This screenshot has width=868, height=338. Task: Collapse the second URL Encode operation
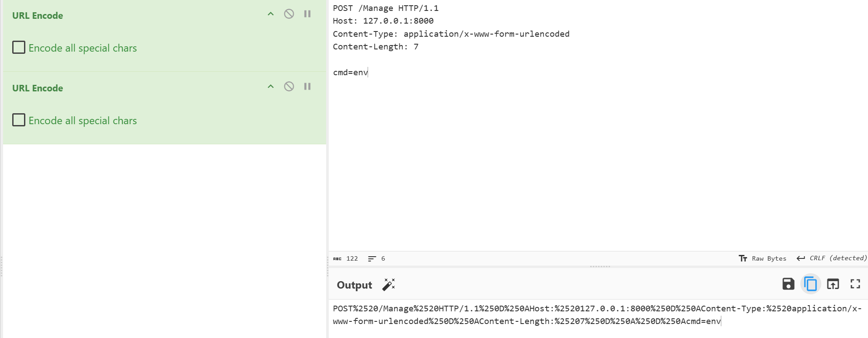271,87
